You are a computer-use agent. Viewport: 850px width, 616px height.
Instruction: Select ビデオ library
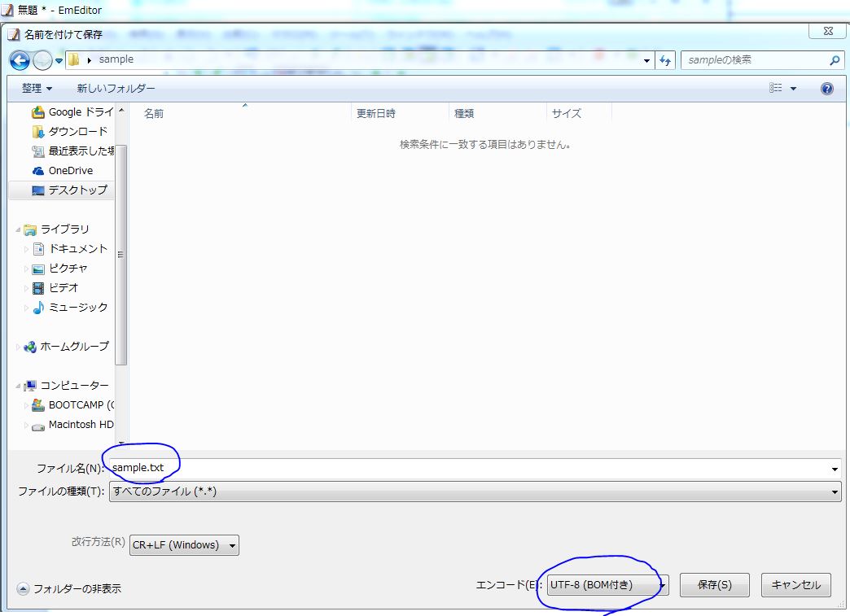click(x=64, y=288)
